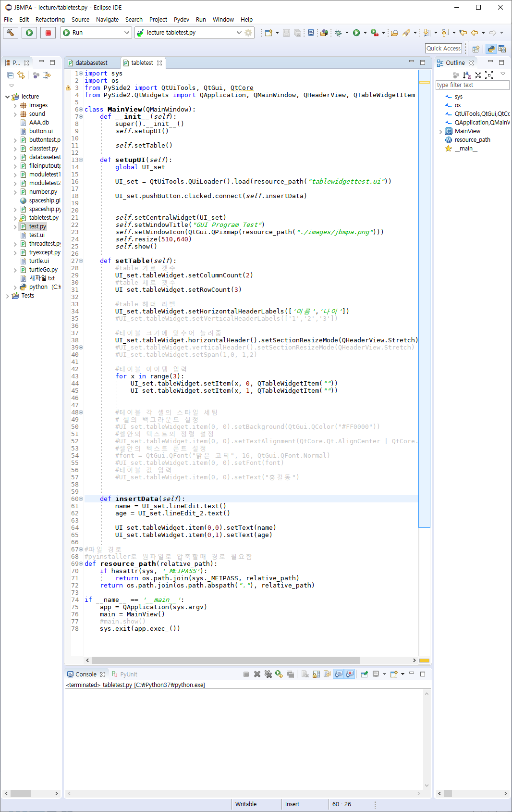Image resolution: width=512 pixels, height=812 pixels.
Task: Switch to the PyDev perspective icon
Action: click(x=491, y=49)
